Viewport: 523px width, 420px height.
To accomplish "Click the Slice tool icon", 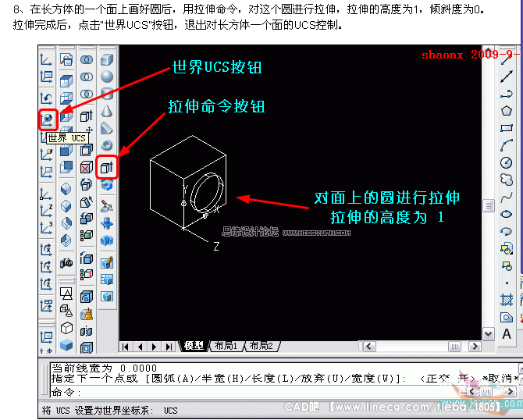I will point(107,206).
